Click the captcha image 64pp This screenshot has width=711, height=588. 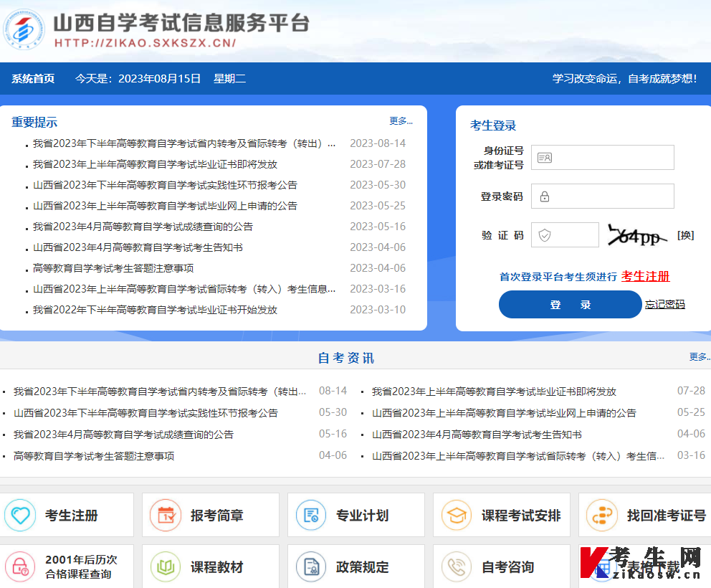pos(638,235)
